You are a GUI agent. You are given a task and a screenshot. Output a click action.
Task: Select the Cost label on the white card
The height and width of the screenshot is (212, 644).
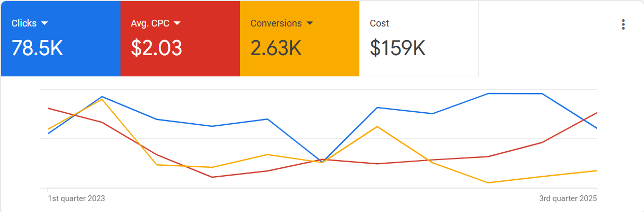379,23
